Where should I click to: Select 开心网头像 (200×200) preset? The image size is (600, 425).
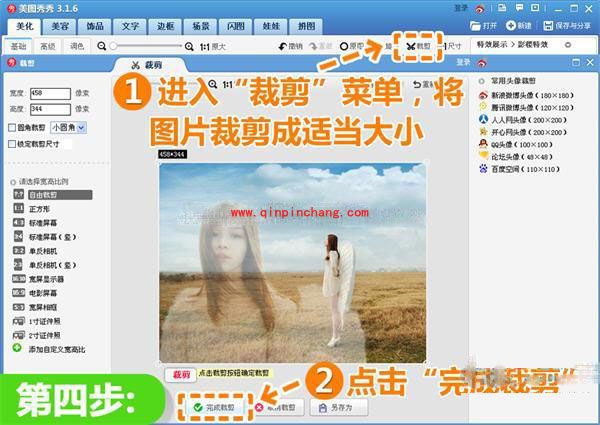(x=523, y=132)
